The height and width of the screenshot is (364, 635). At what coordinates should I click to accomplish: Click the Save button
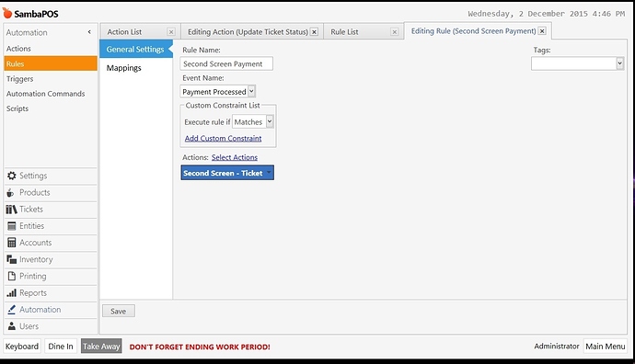[118, 311]
